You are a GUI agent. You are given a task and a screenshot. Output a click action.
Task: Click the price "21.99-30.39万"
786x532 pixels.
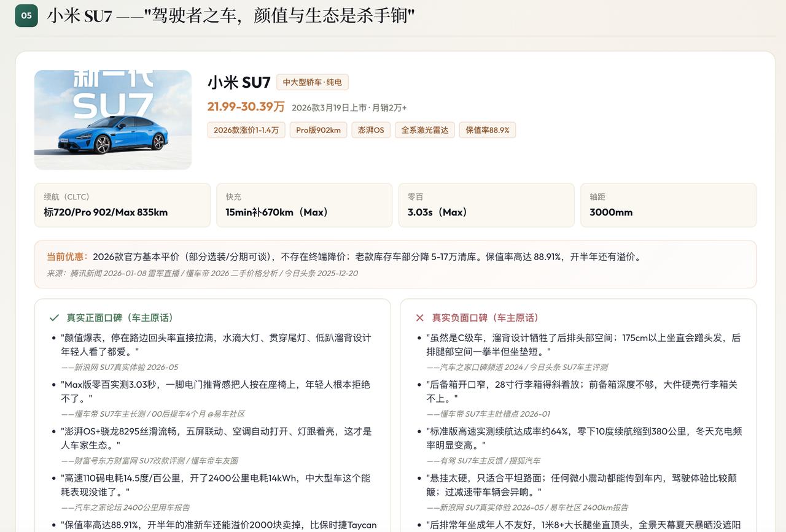coord(246,107)
